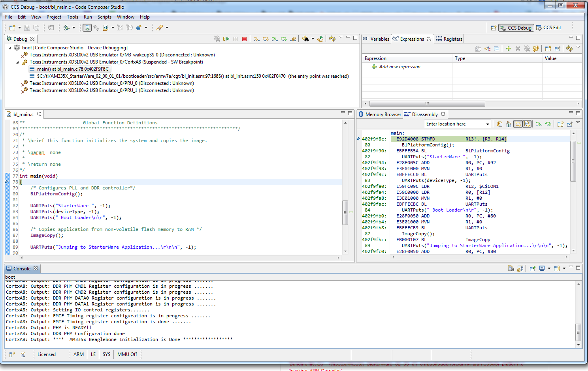Click the Step Over icon in Debug view
The width and height of the screenshot is (588, 371).
(x=266, y=39)
